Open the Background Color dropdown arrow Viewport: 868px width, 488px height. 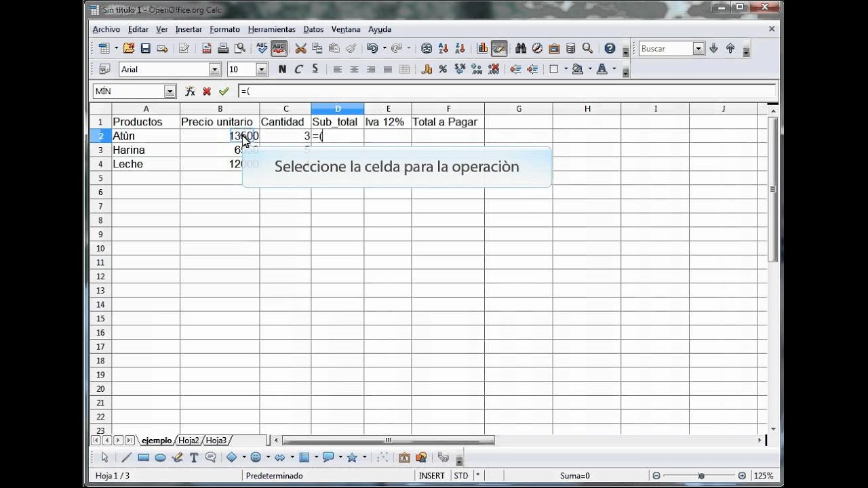[x=590, y=69]
